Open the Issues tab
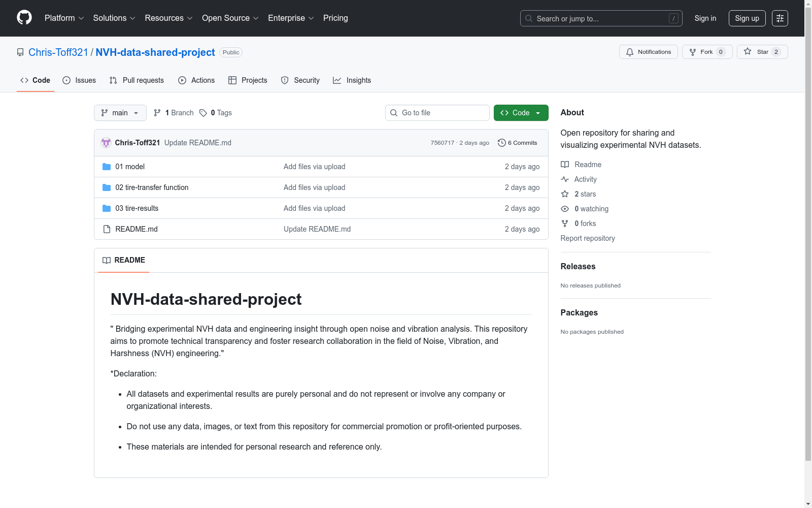812x508 pixels. (x=79, y=80)
